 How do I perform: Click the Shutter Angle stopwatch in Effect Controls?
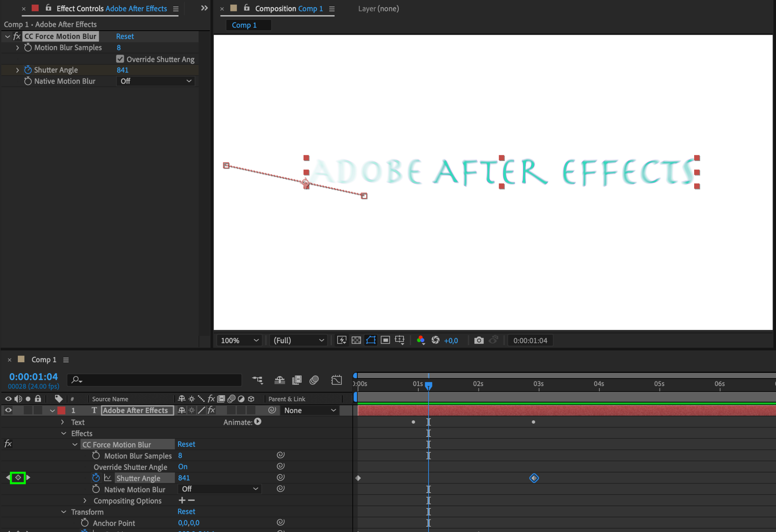click(28, 70)
